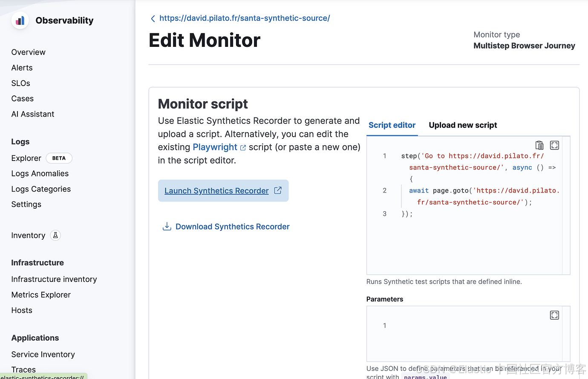Open Metrics Explorer
The image size is (588, 379).
point(41,295)
